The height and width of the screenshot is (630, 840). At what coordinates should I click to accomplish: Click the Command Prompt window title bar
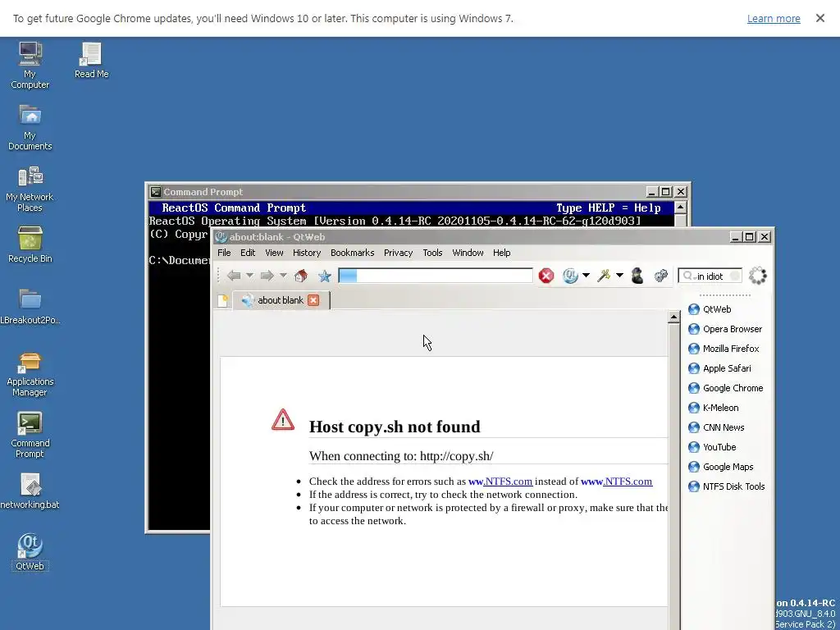click(396, 192)
